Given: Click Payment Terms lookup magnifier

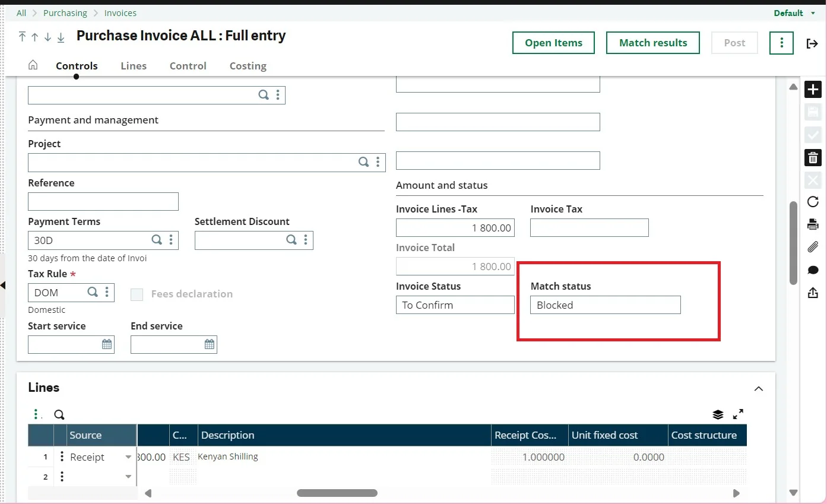Looking at the screenshot, I should click(157, 240).
